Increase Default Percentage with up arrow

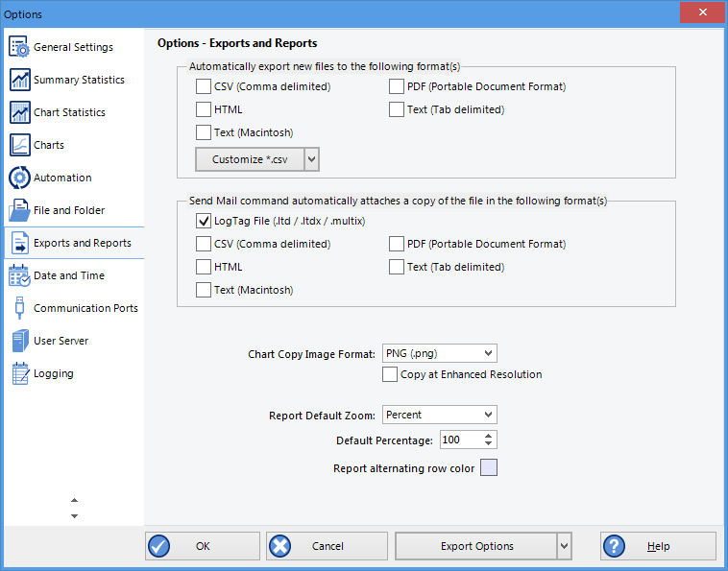point(488,436)
